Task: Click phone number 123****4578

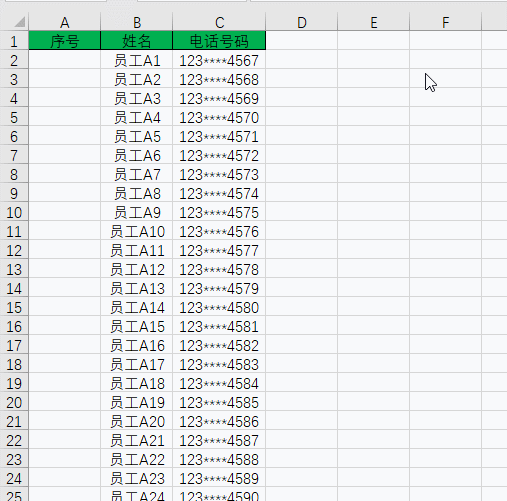Action: (219, 269)
